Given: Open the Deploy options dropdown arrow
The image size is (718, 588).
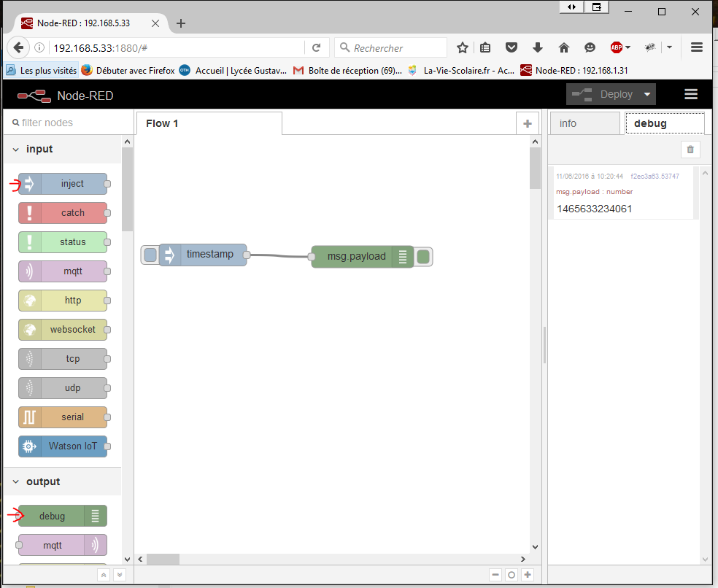Looking at the screenshot, I should pyautogui.click(x=647, y=94).
